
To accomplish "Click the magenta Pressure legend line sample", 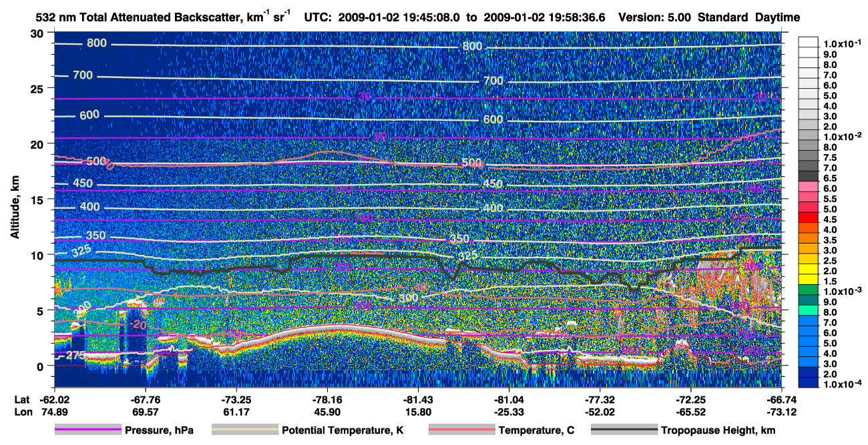I will (x=88, y=430).
